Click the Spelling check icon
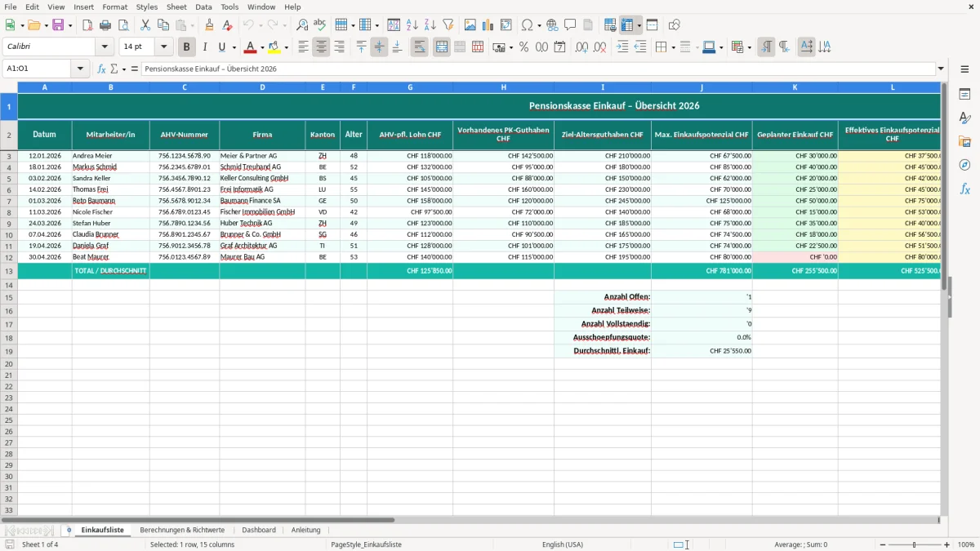 [x=320, y=25]
